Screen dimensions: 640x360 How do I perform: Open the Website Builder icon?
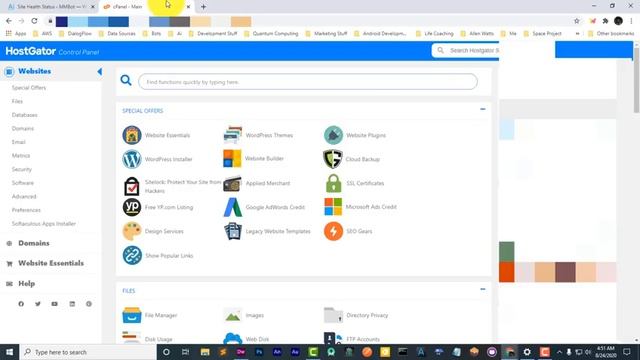click(232, 159)
